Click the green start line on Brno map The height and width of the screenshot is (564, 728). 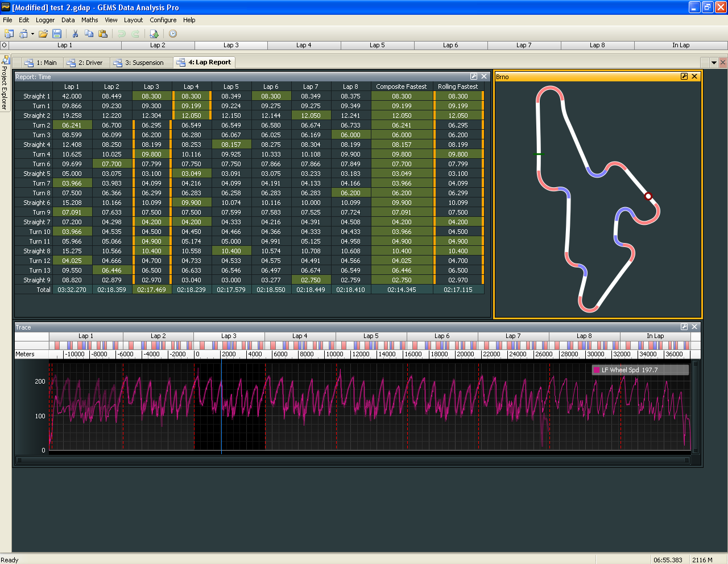pos(539,154)
